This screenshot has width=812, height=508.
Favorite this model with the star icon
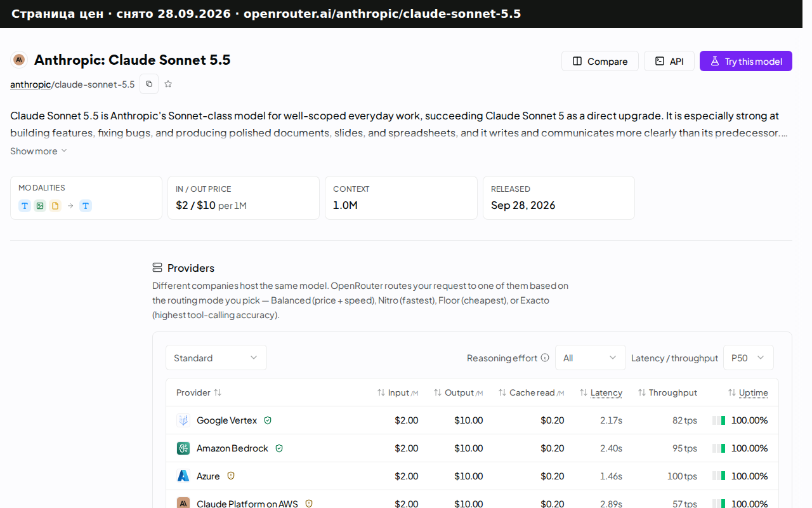coord(168,84)
